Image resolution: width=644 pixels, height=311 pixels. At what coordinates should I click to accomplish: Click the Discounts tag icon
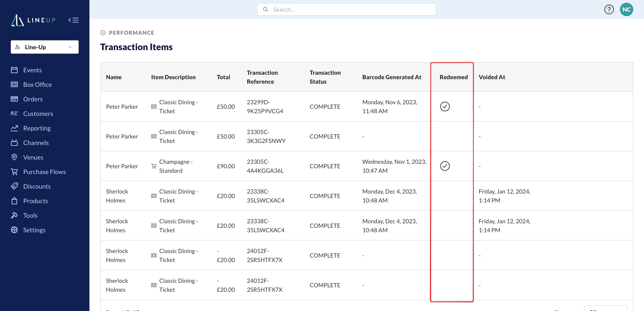click(x=14, y=186)
